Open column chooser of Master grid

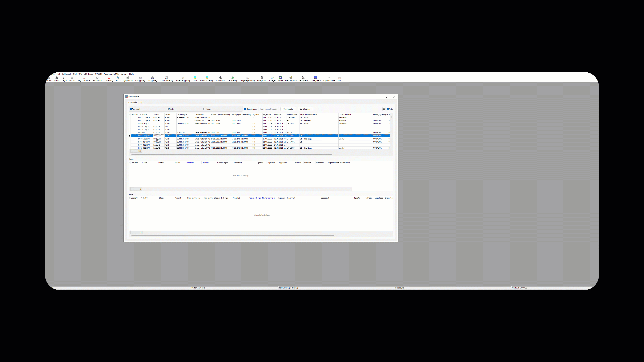tap(130, 163)
